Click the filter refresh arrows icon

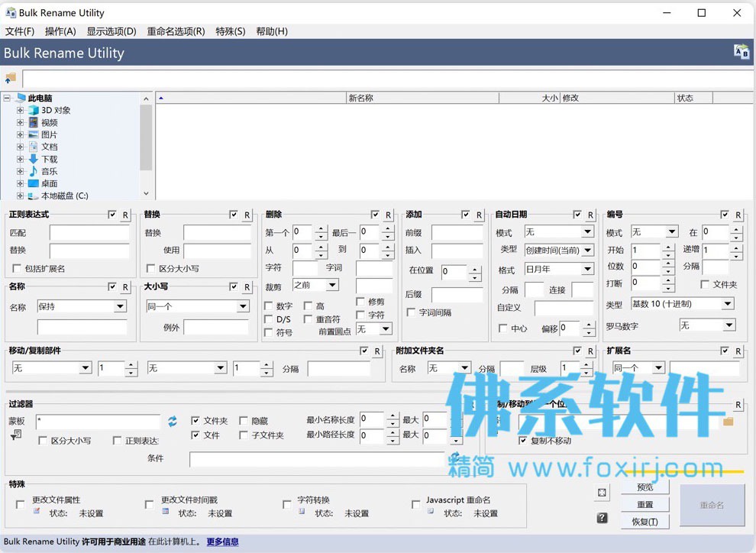coord(172,422)
